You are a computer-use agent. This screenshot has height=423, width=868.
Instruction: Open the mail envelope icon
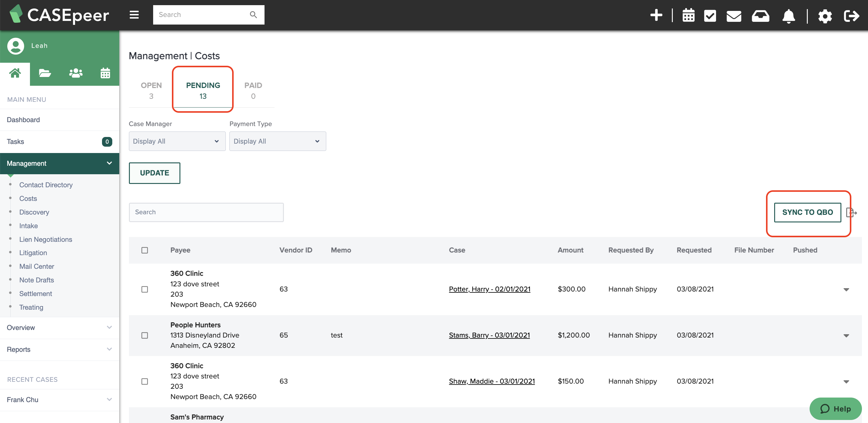coord(734,15)
